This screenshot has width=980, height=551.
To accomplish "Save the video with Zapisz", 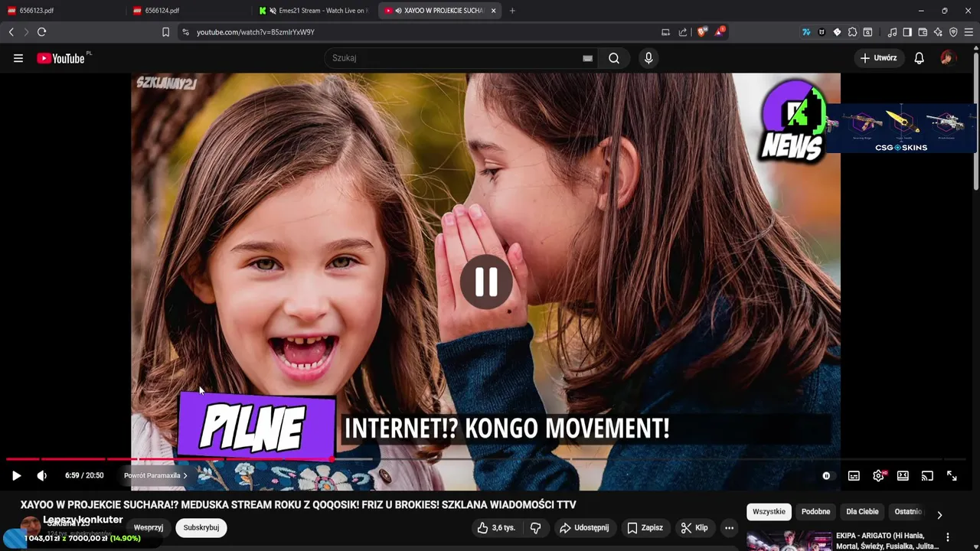I will coord(645,528).
